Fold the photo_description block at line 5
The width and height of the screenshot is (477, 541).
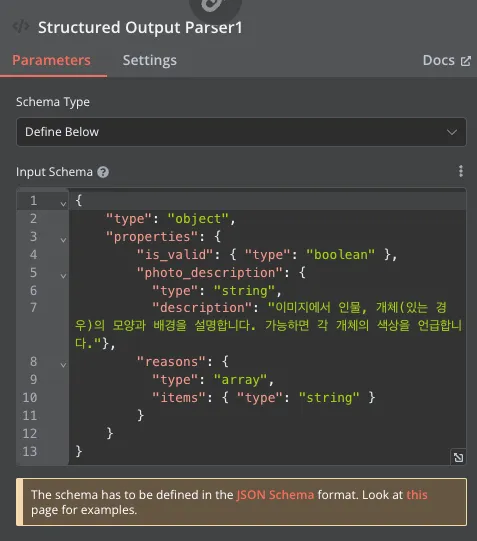pos(63,276)
